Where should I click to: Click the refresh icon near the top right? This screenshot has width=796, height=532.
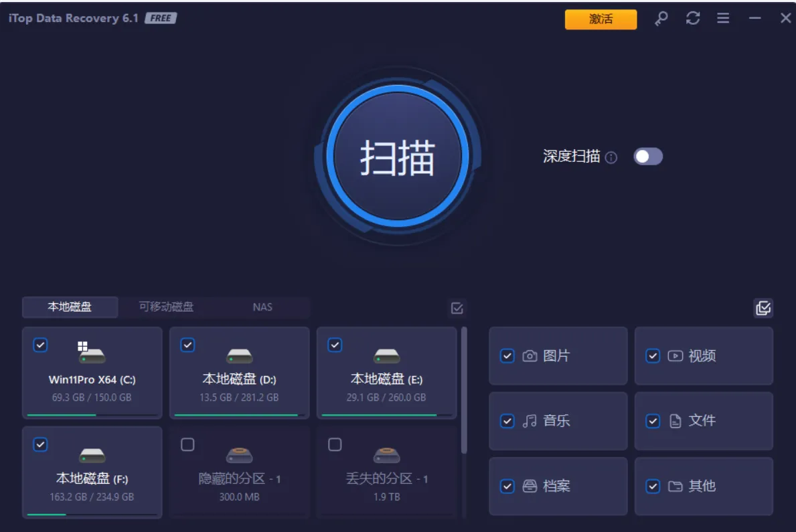tap(692, 19)
